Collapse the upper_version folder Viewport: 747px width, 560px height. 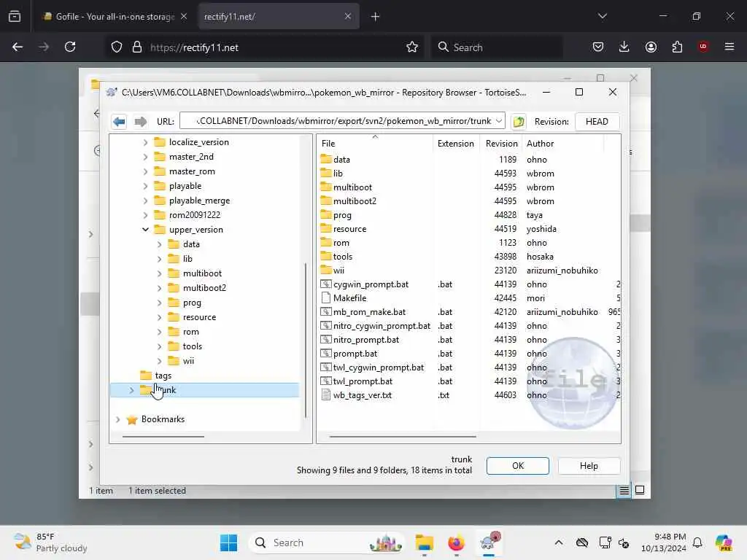click(x=145, y=230)
